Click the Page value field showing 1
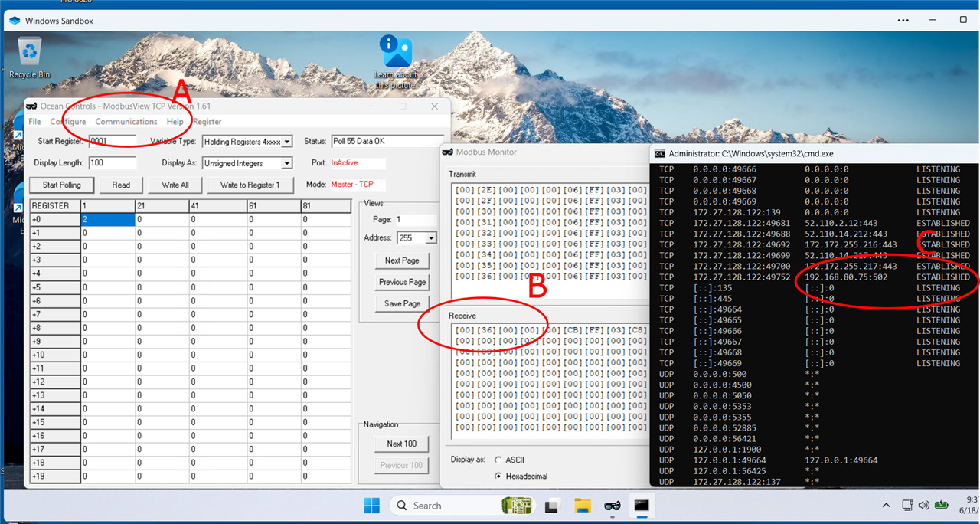This screenshot has width=980, height=524. click(416, 219)
